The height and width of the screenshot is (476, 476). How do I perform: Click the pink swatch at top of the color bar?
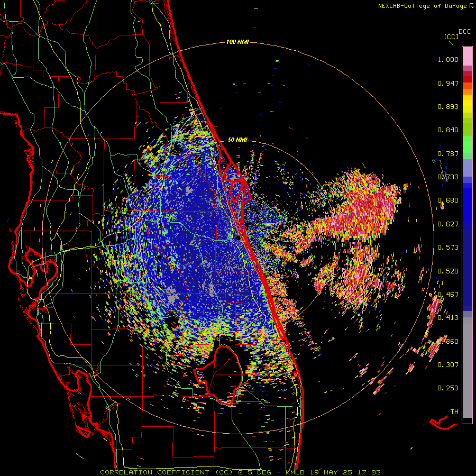click(467, 56)
